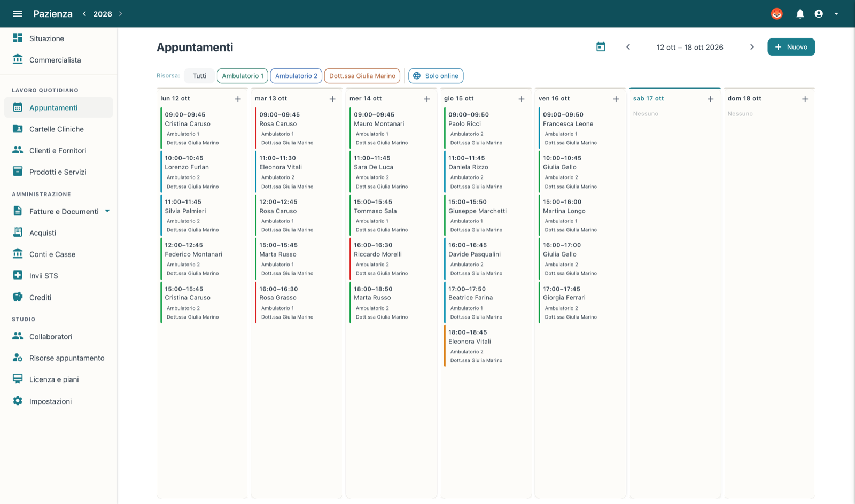Image resolution: width=855 pixels, height=504 pixels.
Task: Go to previous year before 2026
Action: pyautogui.click(x=84, y=14)
